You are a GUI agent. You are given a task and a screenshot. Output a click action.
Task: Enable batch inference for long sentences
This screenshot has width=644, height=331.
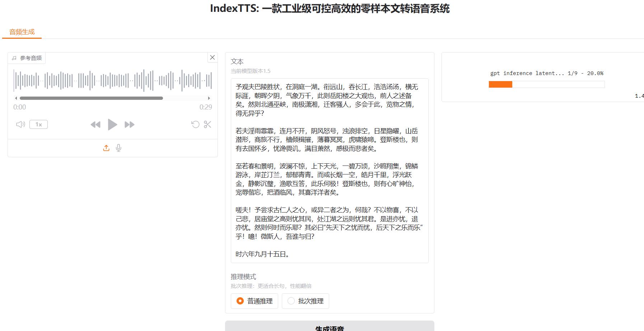coord(305,301)
